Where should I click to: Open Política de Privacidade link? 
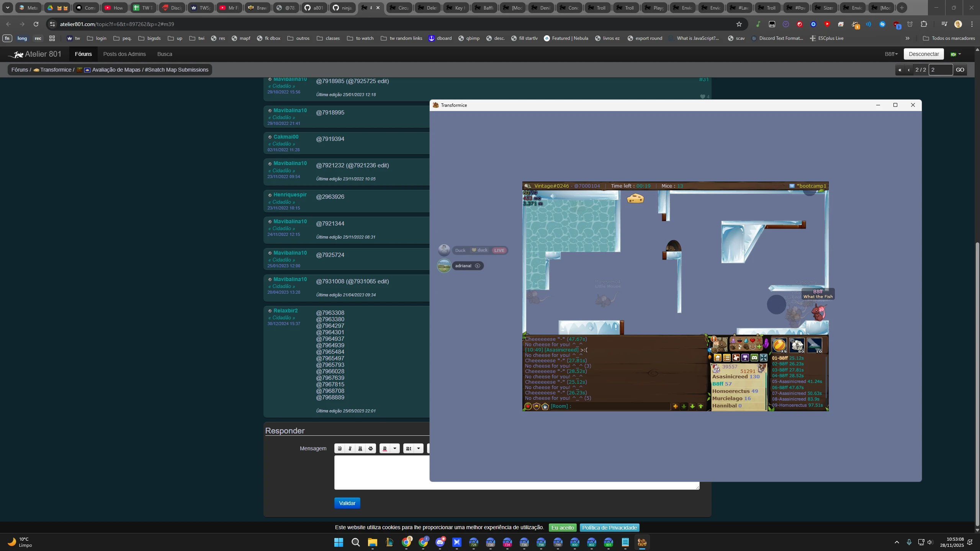click(609, 528)
